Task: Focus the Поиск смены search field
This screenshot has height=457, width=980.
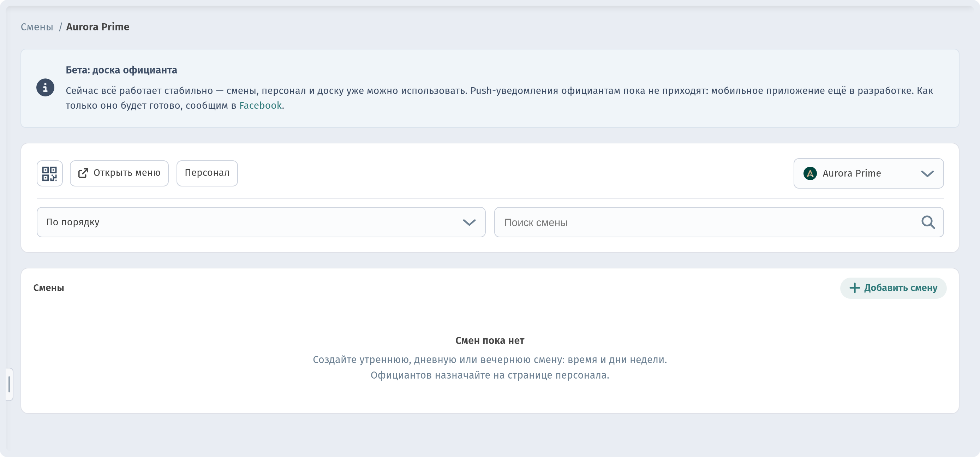Action: click(x=719, y=222)
